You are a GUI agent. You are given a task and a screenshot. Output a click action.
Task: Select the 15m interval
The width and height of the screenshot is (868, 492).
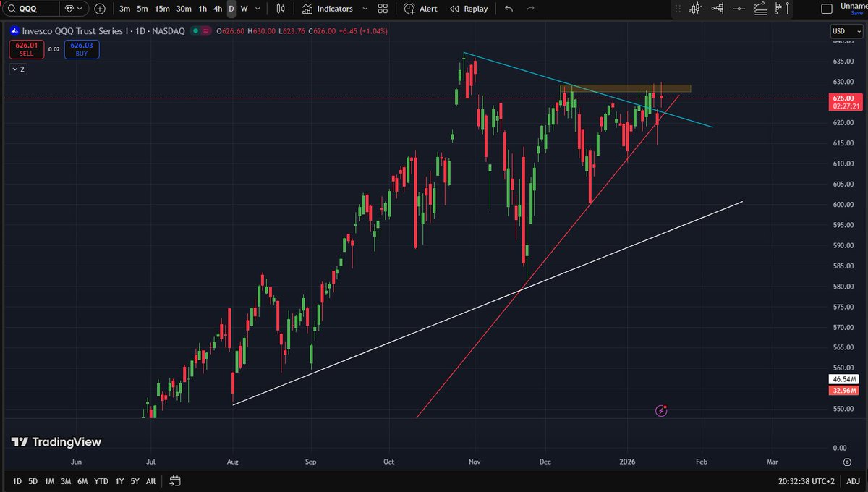pyautogui.click(x=163, y=9)
